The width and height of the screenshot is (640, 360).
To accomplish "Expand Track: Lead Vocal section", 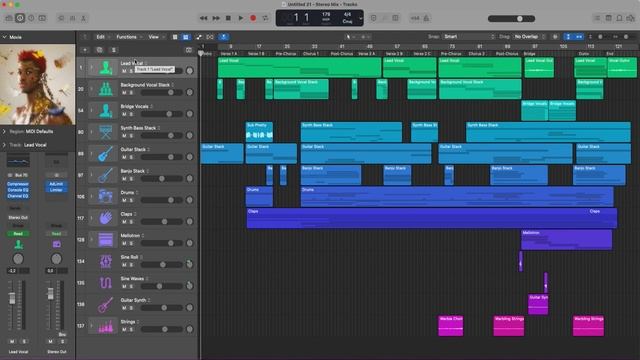I will coord(4,145).
